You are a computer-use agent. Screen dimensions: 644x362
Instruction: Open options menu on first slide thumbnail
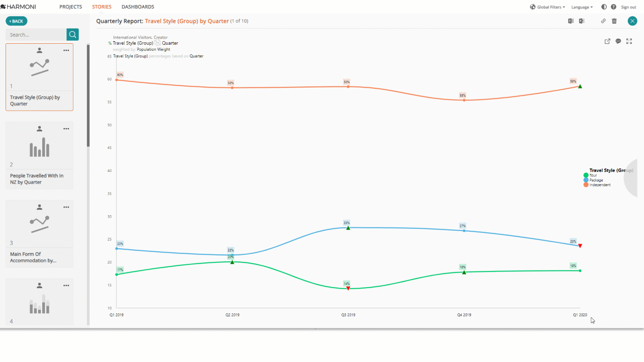66,50
